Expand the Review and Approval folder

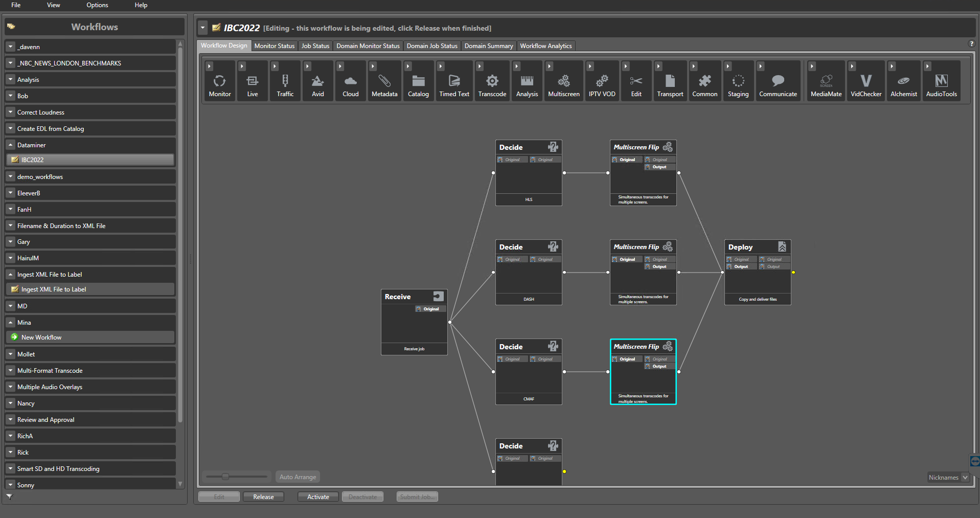[x=10, y=419]
